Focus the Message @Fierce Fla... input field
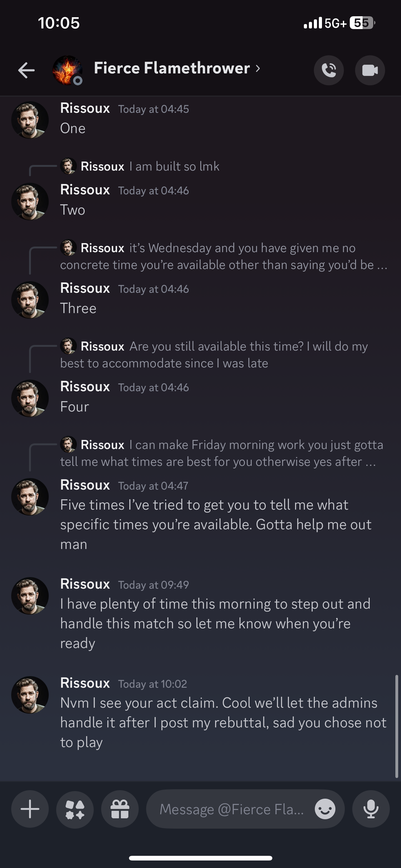The image size is (401, 868). [x=232, y=809]
